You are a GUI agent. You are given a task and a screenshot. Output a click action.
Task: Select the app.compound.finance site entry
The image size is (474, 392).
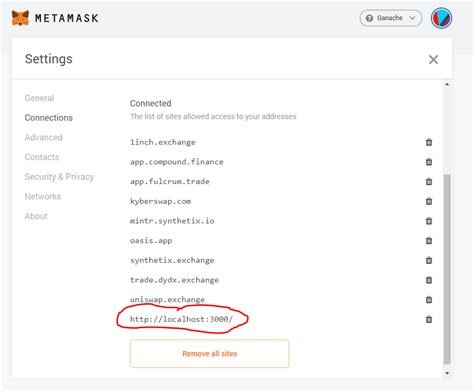point(177,162)
